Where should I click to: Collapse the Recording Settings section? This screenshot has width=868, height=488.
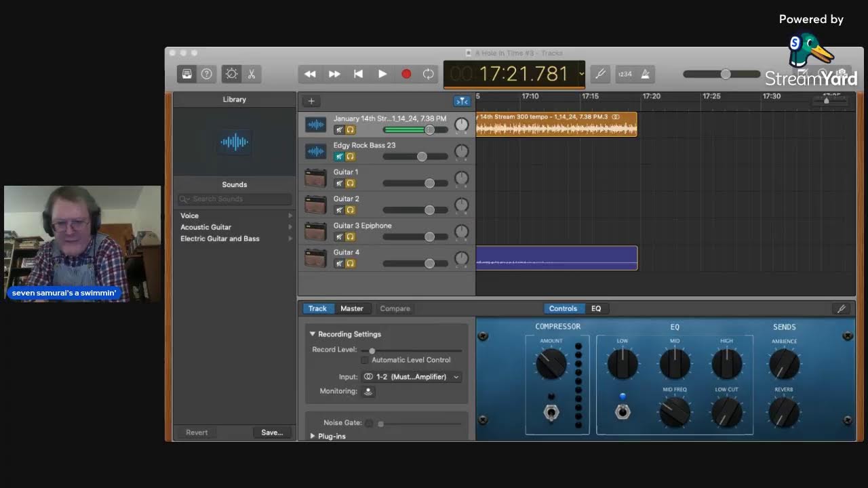(x=313, y=334)
